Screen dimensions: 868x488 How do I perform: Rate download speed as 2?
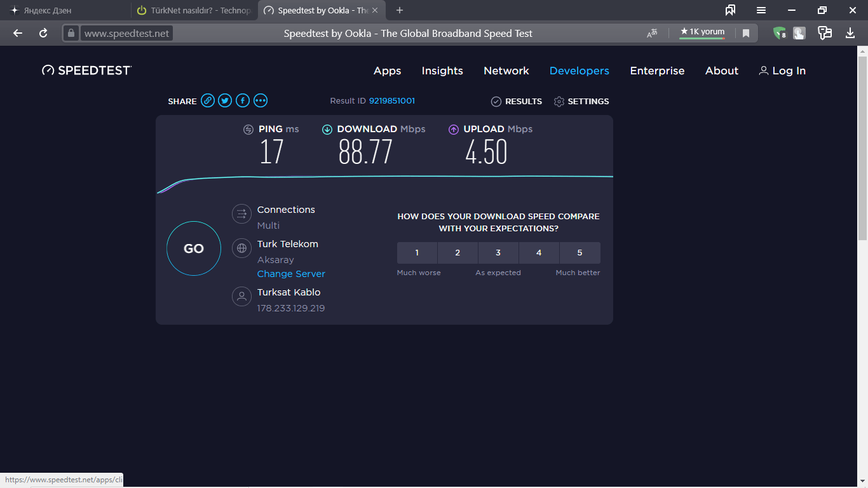tap(458, 253)
